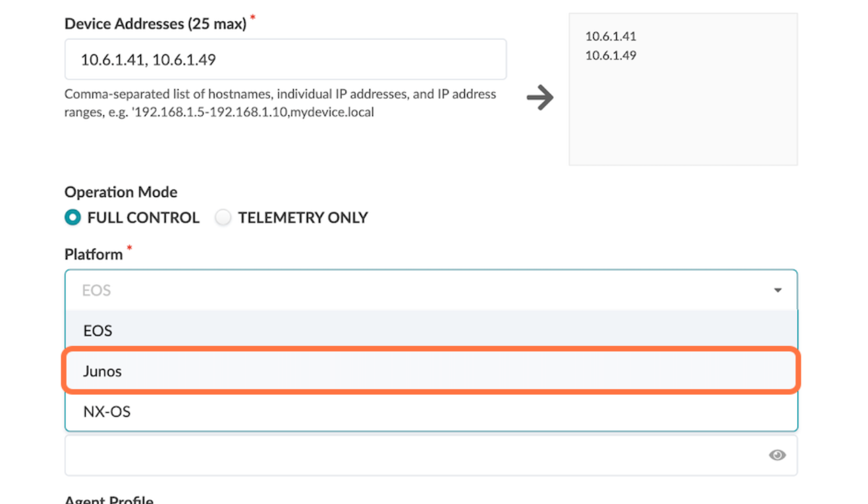Choose the TELEMETRY ONLY operation mode
868x504 pixels.
tap(224, 218)
